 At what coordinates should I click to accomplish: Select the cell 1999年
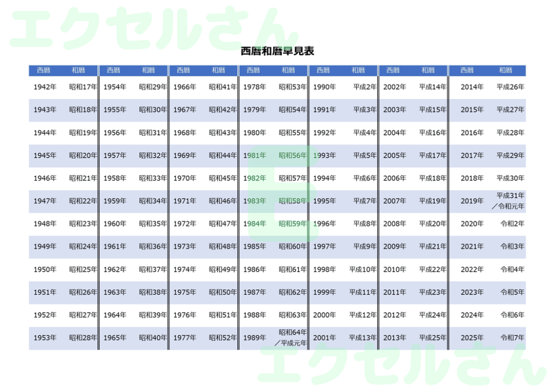[324, 292]
